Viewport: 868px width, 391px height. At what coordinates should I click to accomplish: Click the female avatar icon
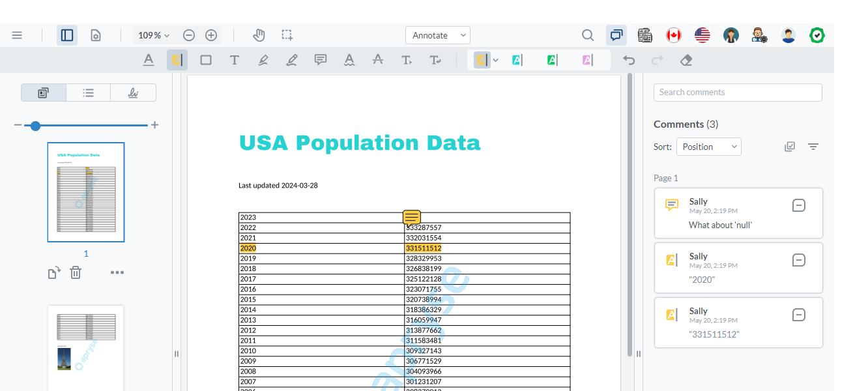[x=731, y=35]
